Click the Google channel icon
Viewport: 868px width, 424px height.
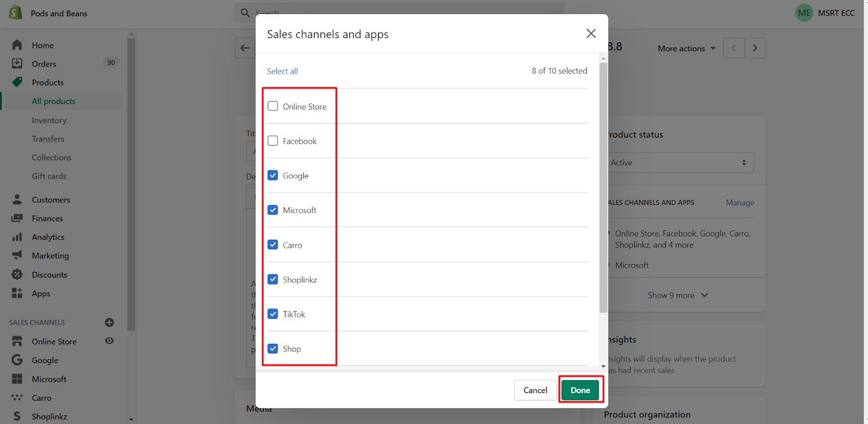pyautogui.click(x=17, y=360)
